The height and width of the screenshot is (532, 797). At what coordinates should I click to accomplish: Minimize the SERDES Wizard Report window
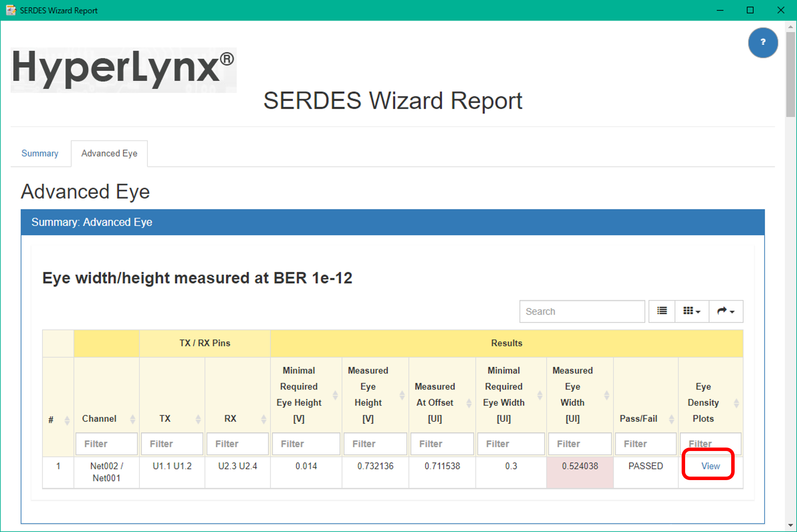click(720, 10)
